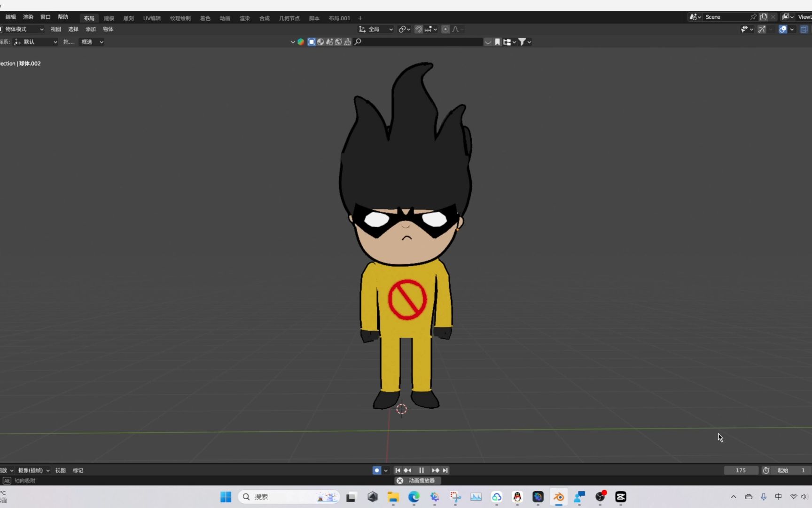Open the Scene browse icon dropdown
The image size is (812, 508).
695,17
